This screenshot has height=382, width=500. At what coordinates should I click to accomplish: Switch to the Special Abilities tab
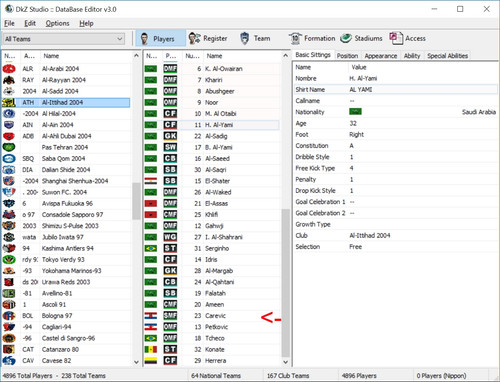coord(447,56)
